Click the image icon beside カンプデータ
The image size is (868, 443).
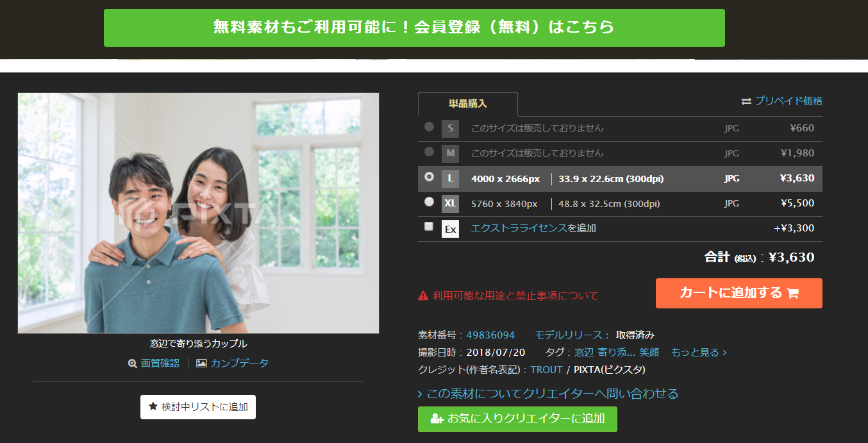click(201, 364)
